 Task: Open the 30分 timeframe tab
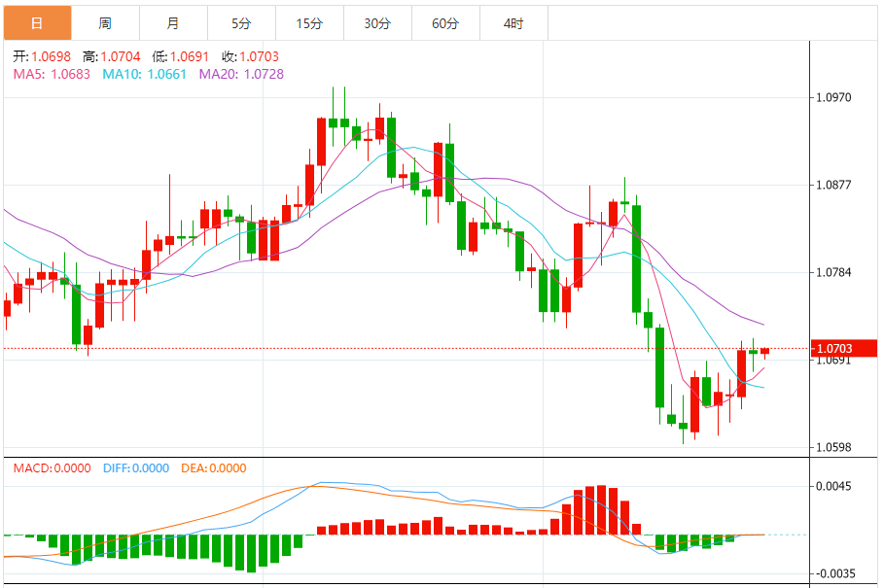[x=377, y=23]
